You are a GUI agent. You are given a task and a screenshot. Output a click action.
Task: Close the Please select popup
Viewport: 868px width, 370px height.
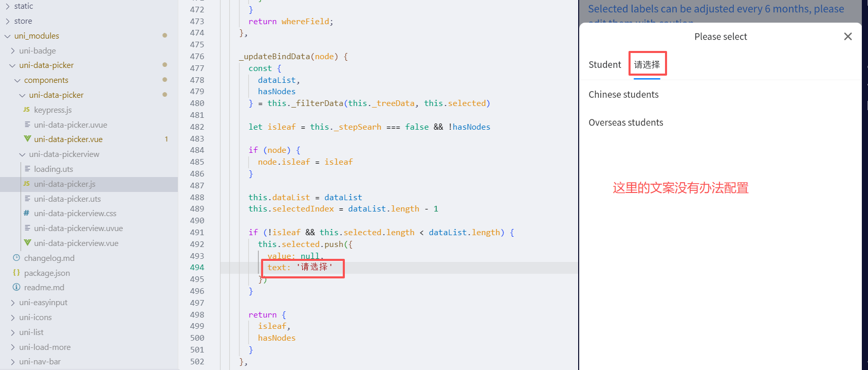tap(847, 37)
